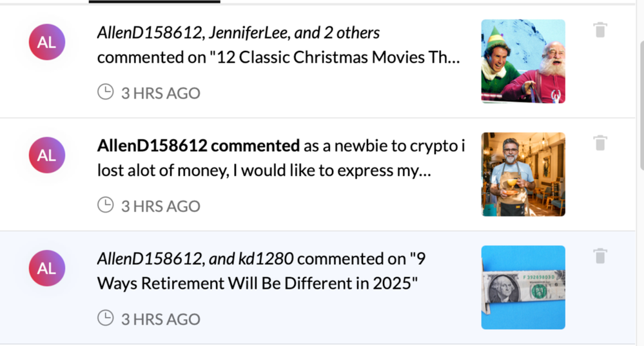Delete the Retirement 2025 notification
This screenshot has height=346, width=644.
pyautogui.click(x=600, y=256)
